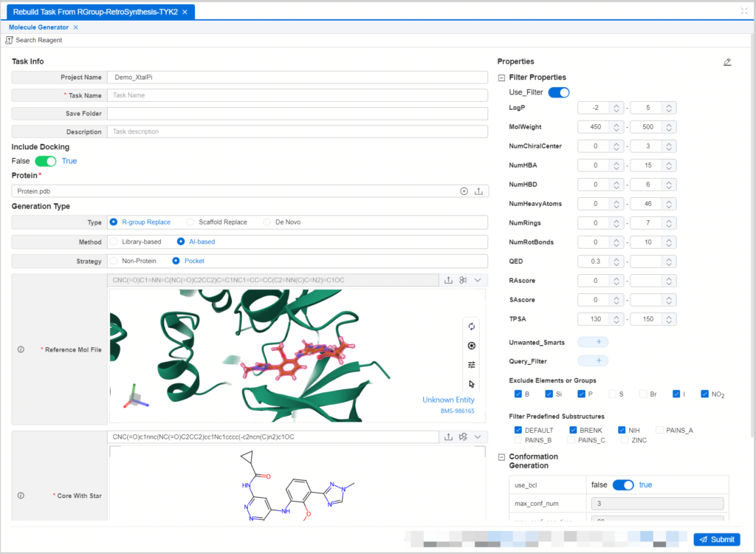Collapse the Filter Properties section

click(x=501, y=77)
